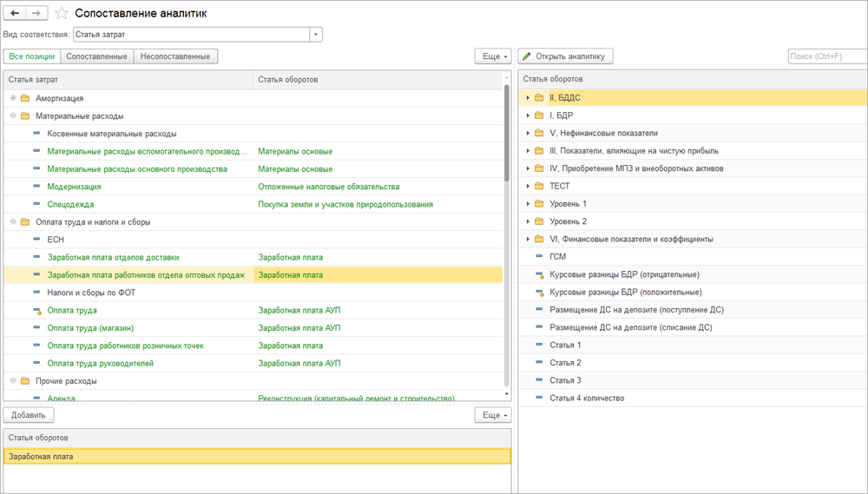Select the Все позиции filter
The image size is (868, 494).
(x=31, y=56)
